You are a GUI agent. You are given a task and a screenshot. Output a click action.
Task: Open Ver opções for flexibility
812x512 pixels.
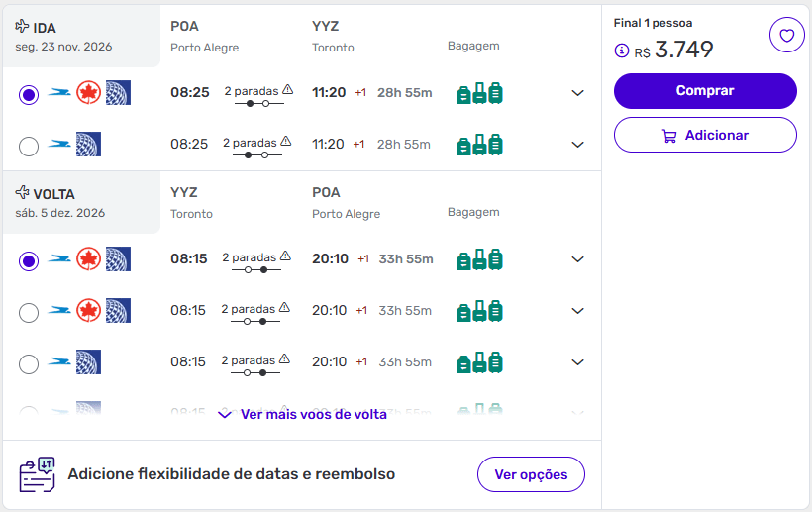(x=531, y=474)
